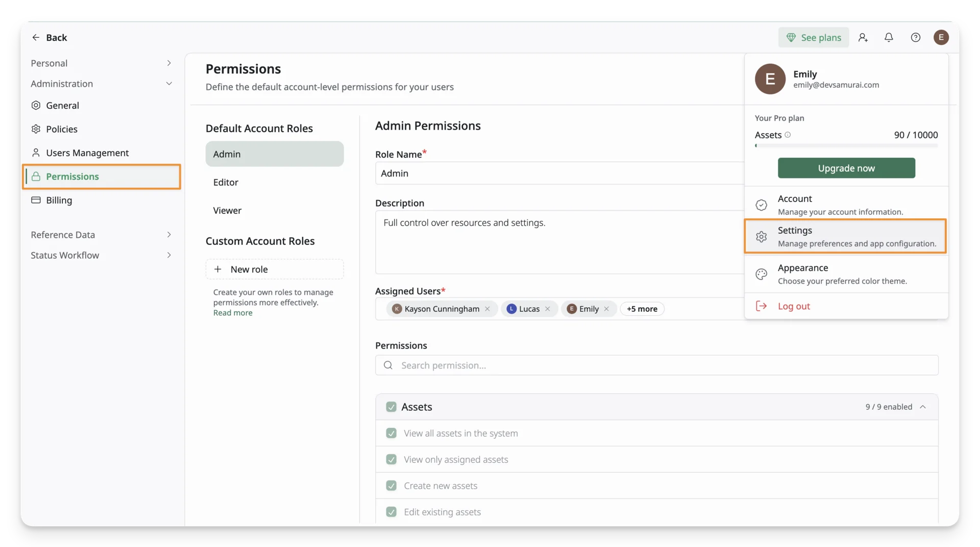The height and width of the screenshot is (547, 980).
Task: Open General in the sidebar
Action: (101, 105)
